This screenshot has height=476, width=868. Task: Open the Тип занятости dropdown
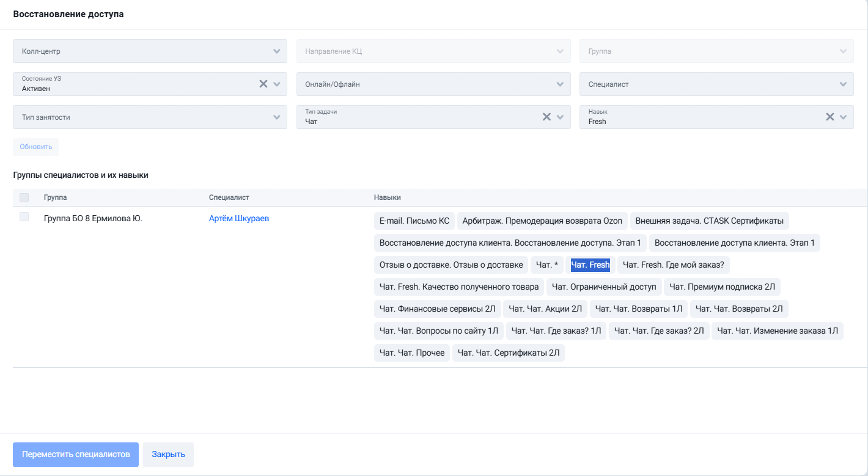tap(150, 117)
